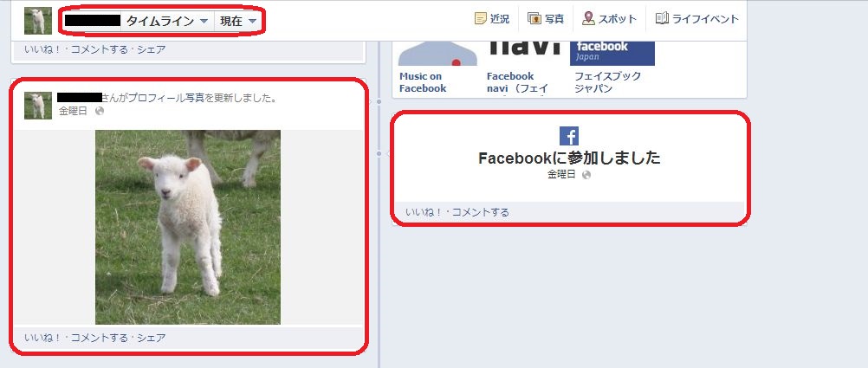Open the フェイスブック ジャパン page link
868x368 pixels.
coord(607,82)
